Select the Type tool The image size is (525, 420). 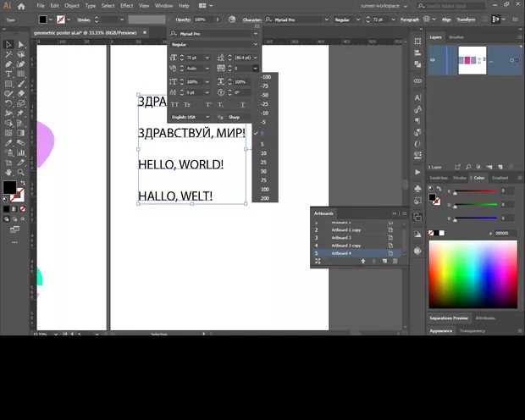coord(8,74)
